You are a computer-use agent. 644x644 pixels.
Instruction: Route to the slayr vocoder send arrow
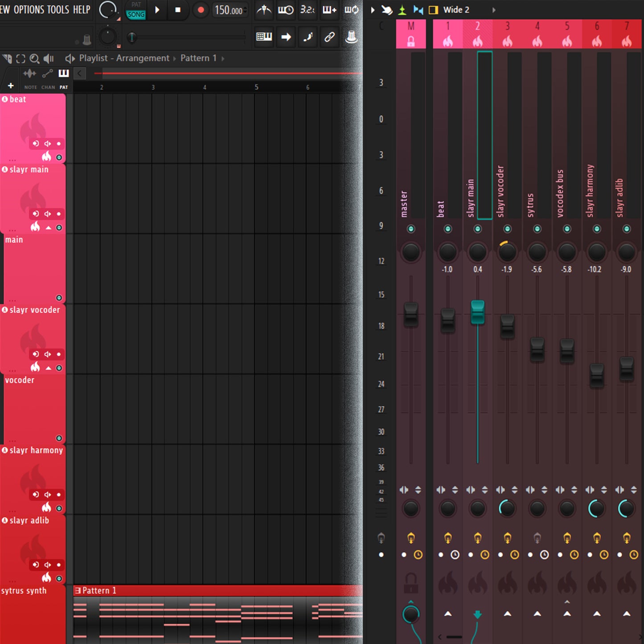tap(507, 614)
